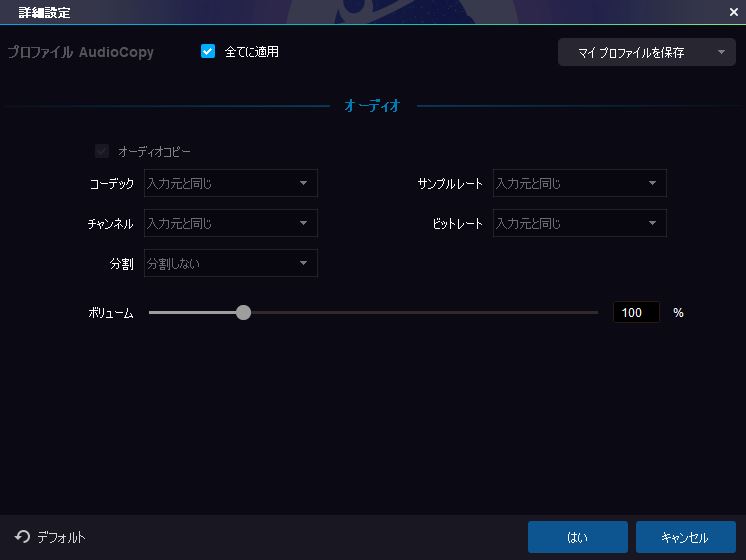Open the チャンネル dropdown

tap(231, 223)
